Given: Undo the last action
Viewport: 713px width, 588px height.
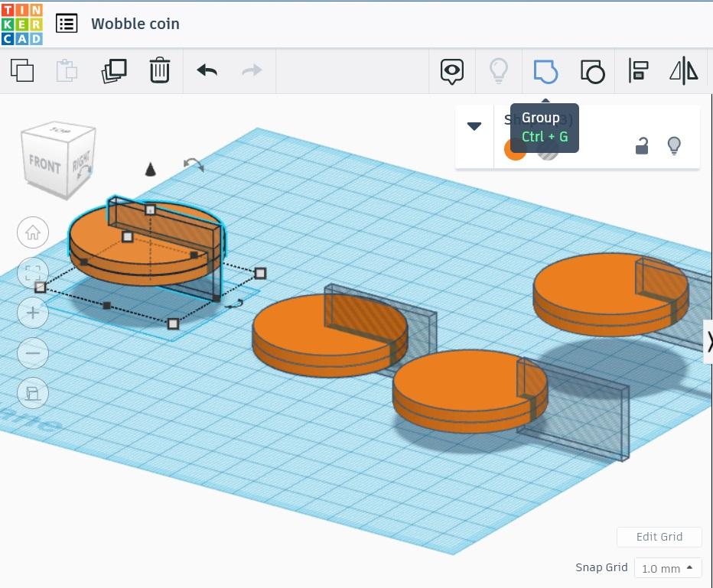Looking at the screenshot, I should pyautogui.click(x=207, y=70).
